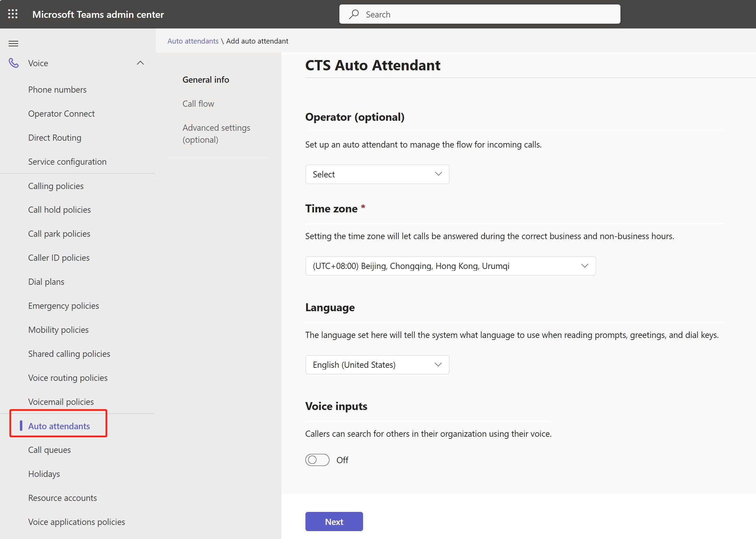756x539 pixels.
Task: Open Mobility policies in sidebar
Action: (x=58, y=330)
